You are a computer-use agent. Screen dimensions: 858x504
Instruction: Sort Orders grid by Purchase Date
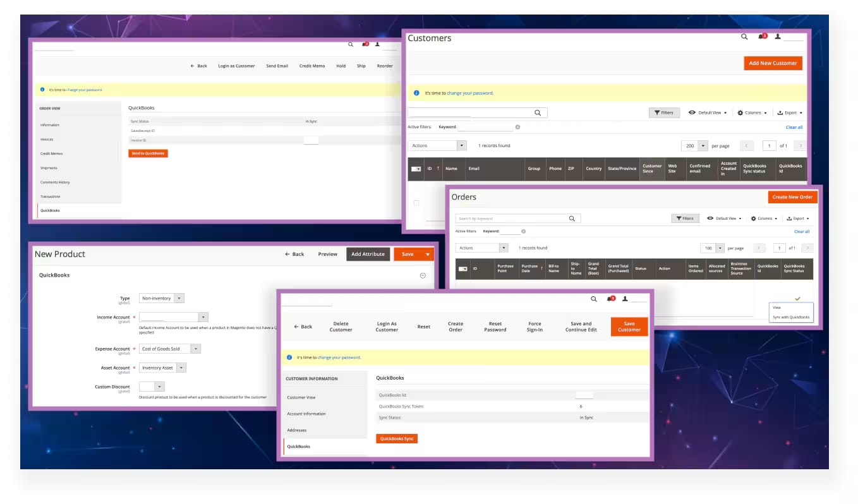[x=530, y=268]
